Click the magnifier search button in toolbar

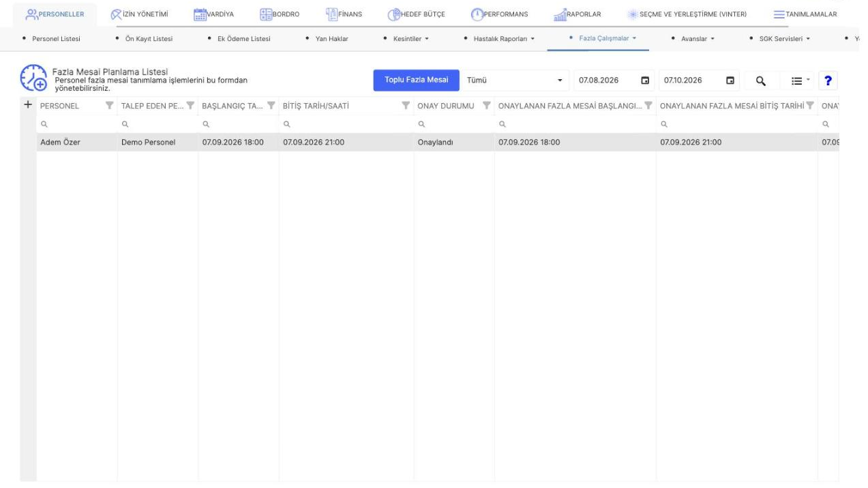[x=760, y=81]
